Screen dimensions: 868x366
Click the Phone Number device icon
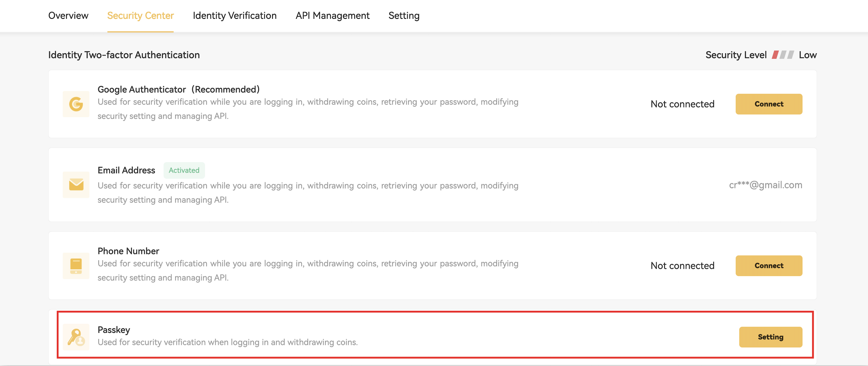tap(76, 266)
